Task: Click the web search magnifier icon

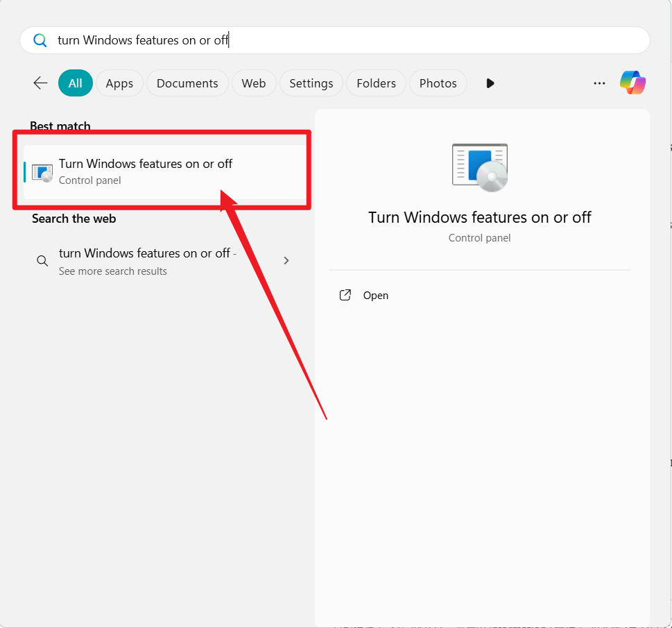Action: pos(42,260)
